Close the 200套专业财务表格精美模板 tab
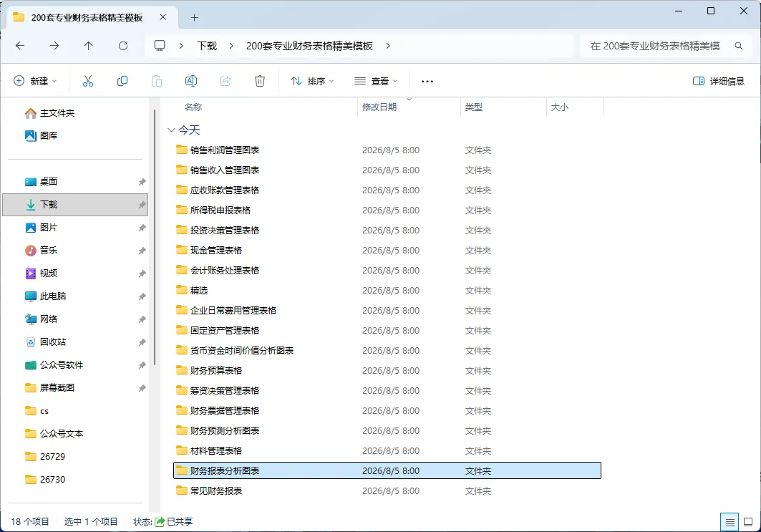The width and height of the screenshot is (761, 532). [x=163, y=17]
